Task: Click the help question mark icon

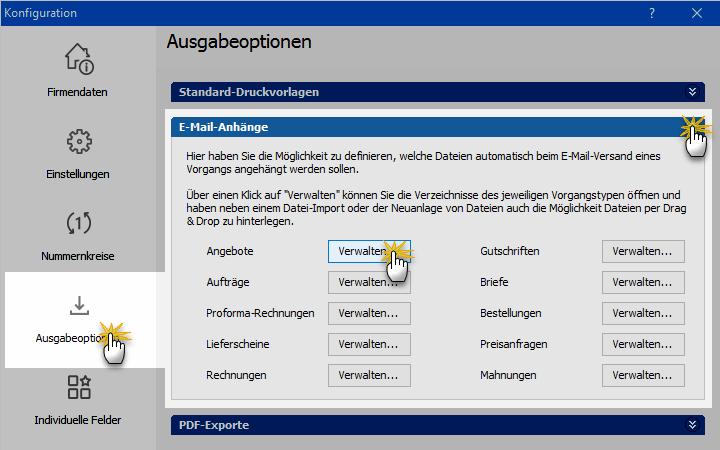Action: click(651, 13)
